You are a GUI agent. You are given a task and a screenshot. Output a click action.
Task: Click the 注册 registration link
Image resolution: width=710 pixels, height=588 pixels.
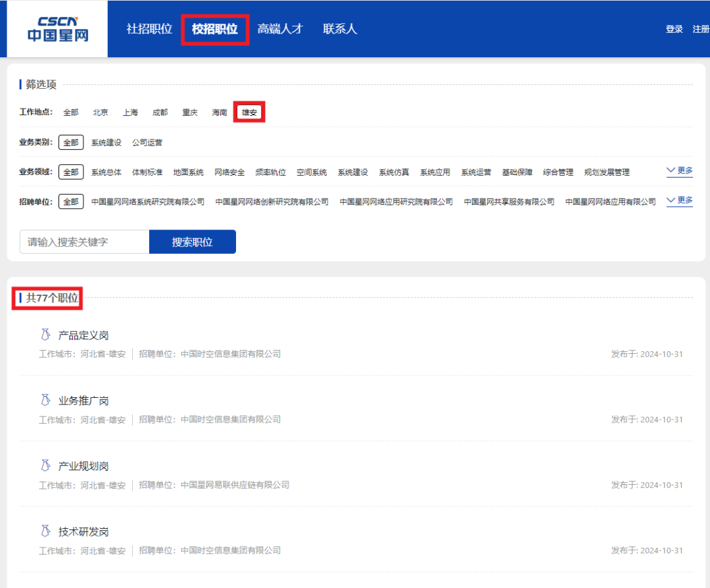pos(700,30)
